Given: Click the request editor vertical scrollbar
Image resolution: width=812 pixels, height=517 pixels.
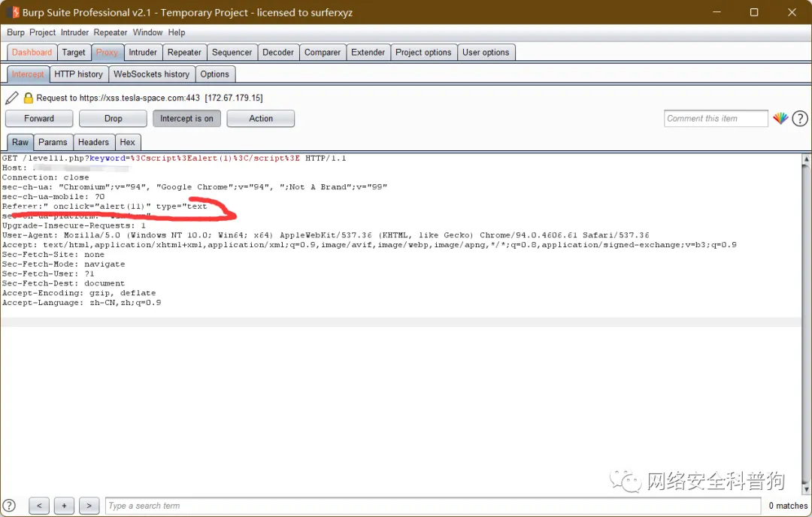Looking at the screenshot, I should click(806, 323).
